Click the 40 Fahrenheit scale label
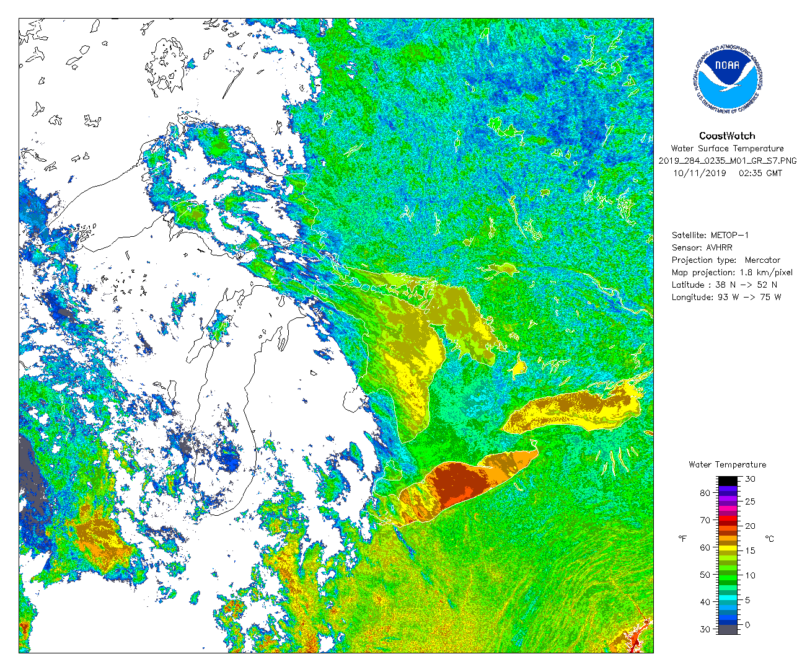802x672 pixels. 705,602
